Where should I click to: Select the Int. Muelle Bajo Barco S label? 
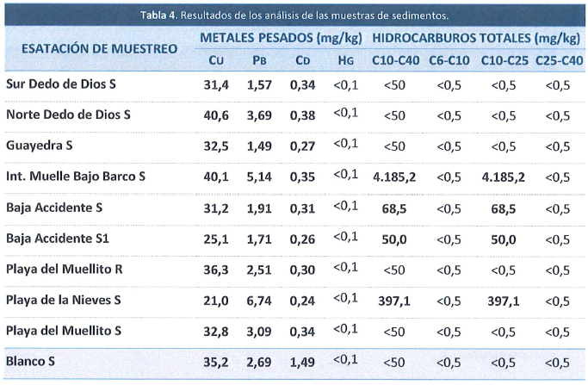(76, 177)
